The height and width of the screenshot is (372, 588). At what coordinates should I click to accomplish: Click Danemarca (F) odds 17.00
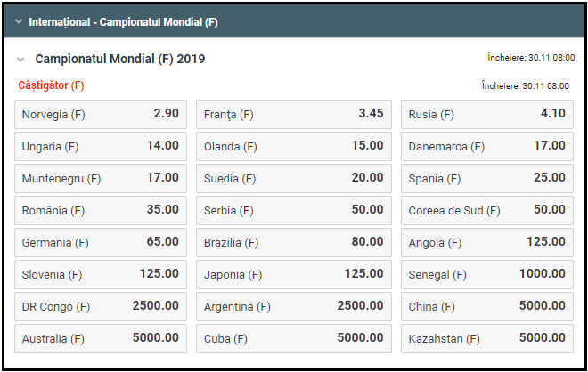tap(486, 146)
